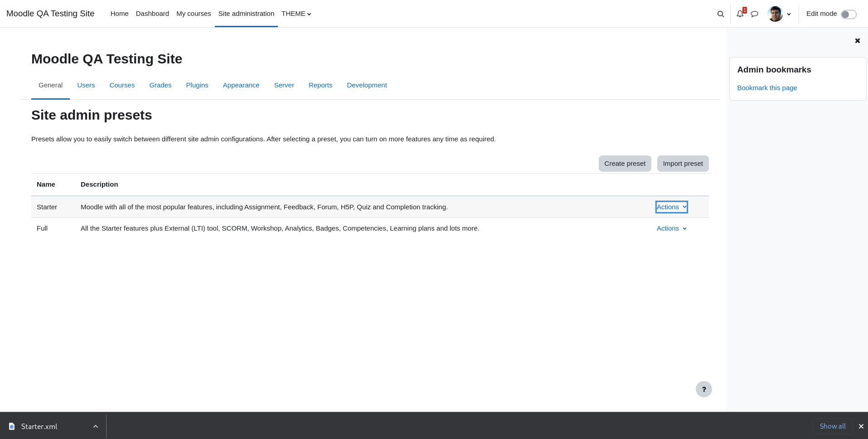The height and width of the screenshot is (439, 868).
Task: Click the user avatar picture
Action: pos(775,14)
